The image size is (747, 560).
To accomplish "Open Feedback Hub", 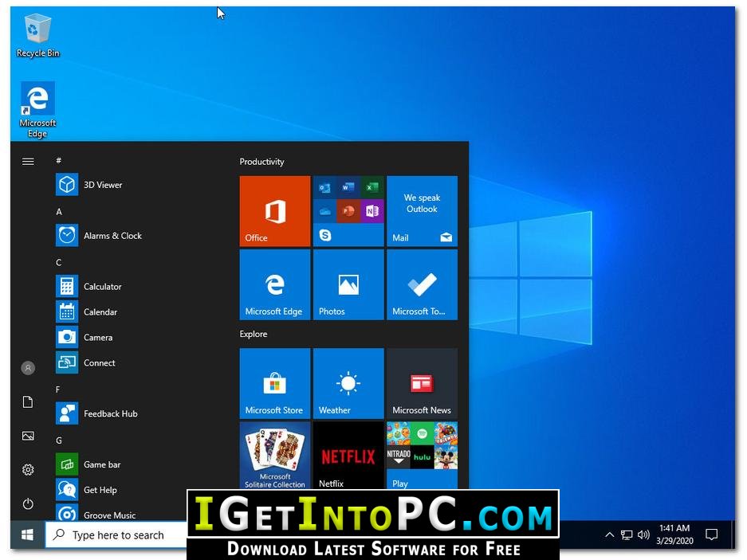I will click(x=133, y=413).
